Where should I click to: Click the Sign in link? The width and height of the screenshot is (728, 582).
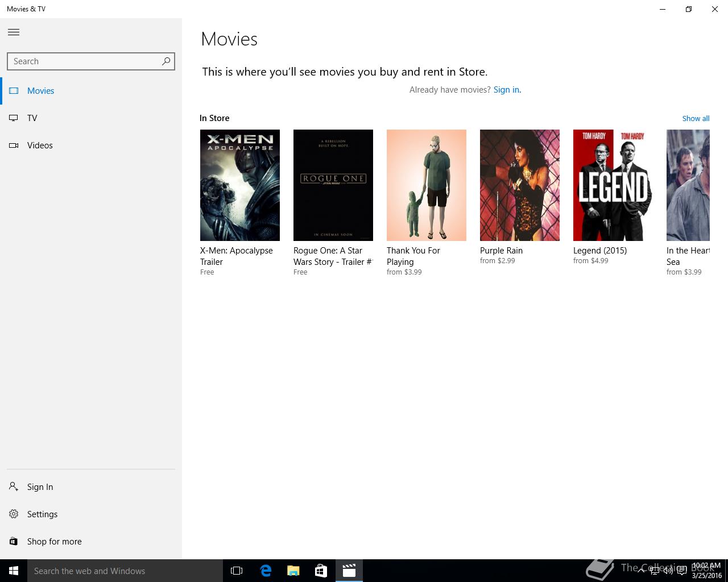507,90
